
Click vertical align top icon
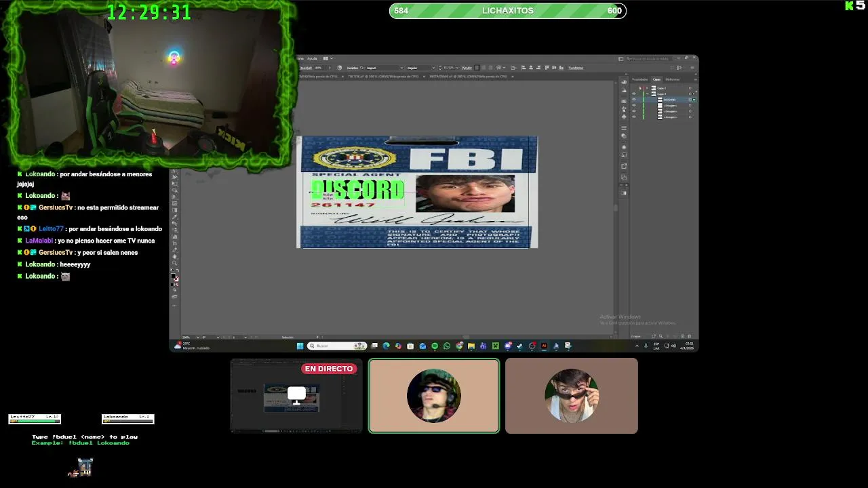pos(547,68)
